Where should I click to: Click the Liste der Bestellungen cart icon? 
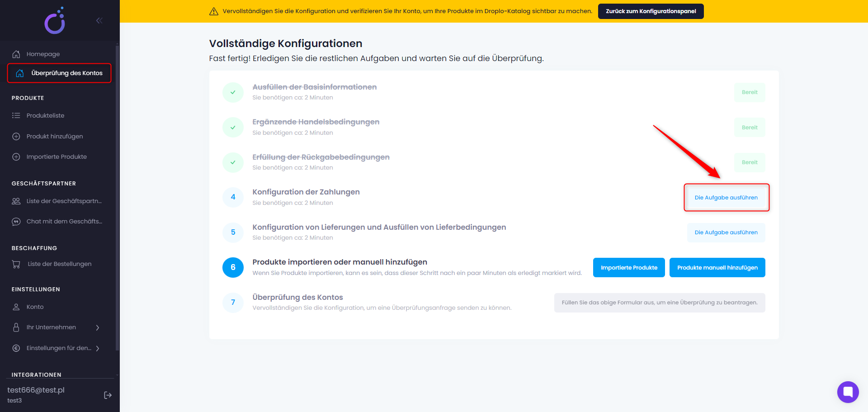pyautogui.click(x=16, y=264)
